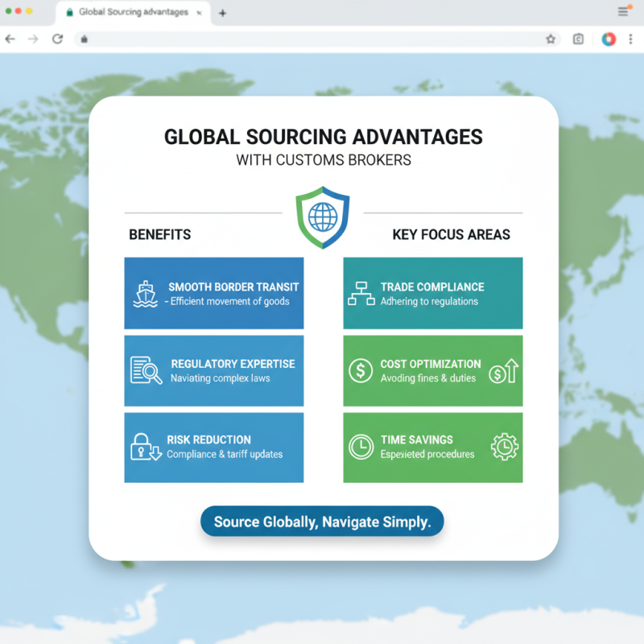644x644 pixels.
Task: Click the gear clock icon beside Time Savings
Action: pos(504,448)
